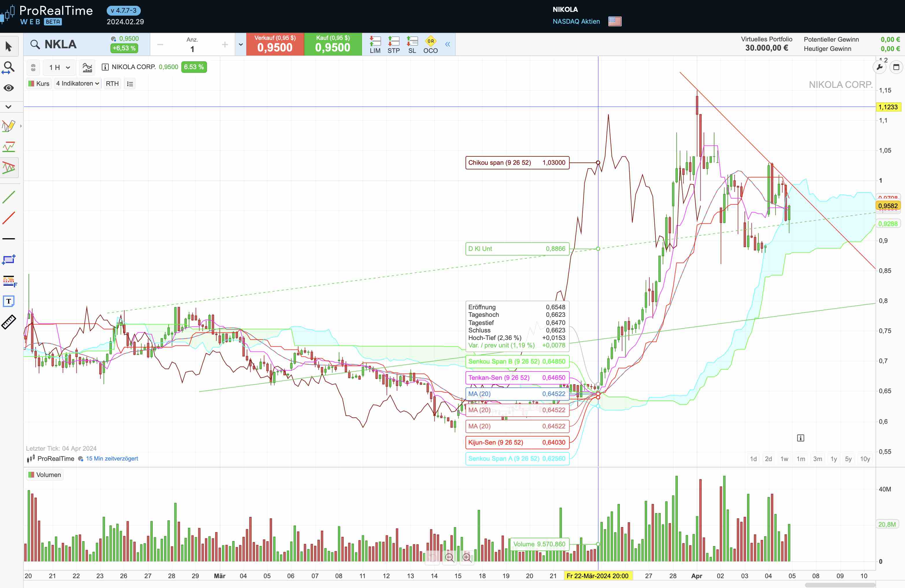The height and width of the screenshot is (588, 905).
Task: Toggle RTH trading hours mode
Action: (x=112, y=84)
